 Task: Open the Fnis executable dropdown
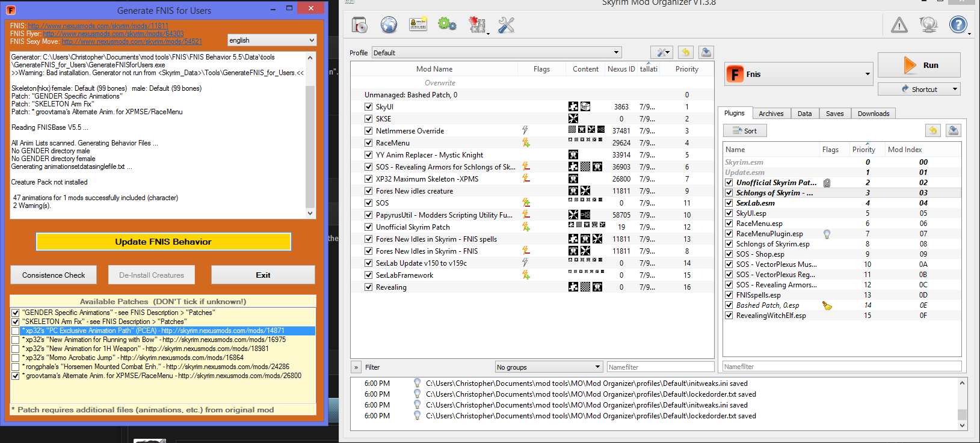coord(799,75)
